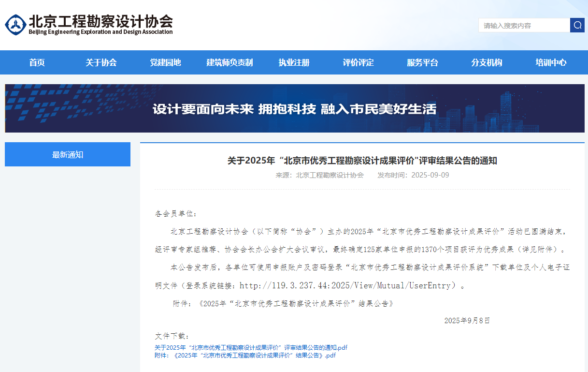Click the article title 关于2025年 heading
588x372 pixels.
362,161
